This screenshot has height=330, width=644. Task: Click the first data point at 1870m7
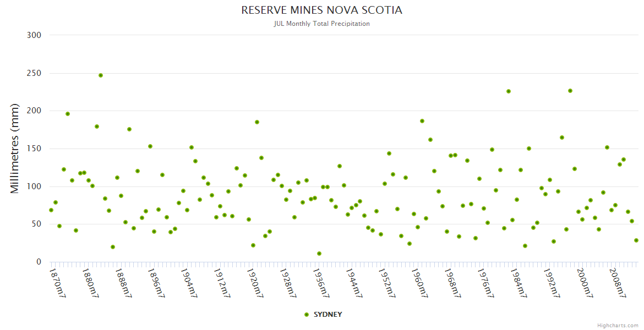click(51, 210)
